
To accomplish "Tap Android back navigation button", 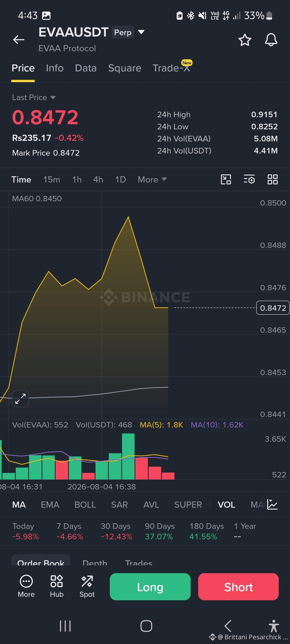I will click(x=228, y=626).
